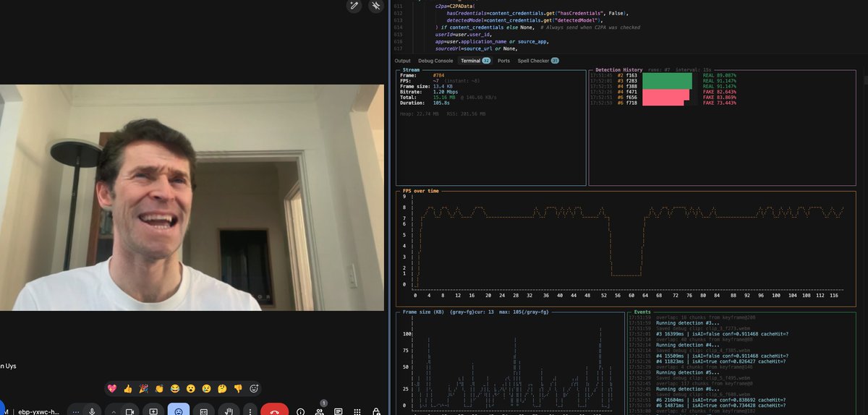Screen dimensions: 868x415
Task: Send the crying face emoji reaction
Action: click(x=207, y=388)
